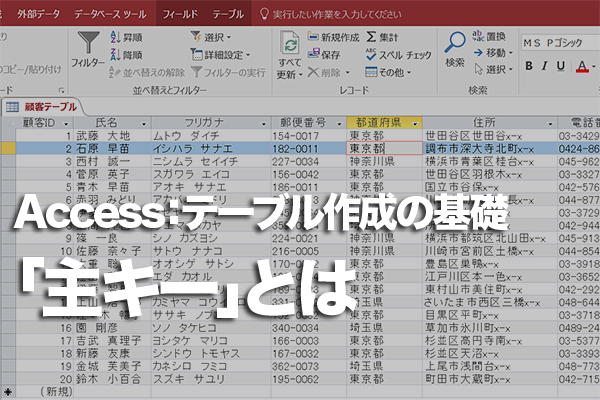Click postal code 227-0034
The height and width of the screenshot is (400, 600).
click(x=309, y=162)
